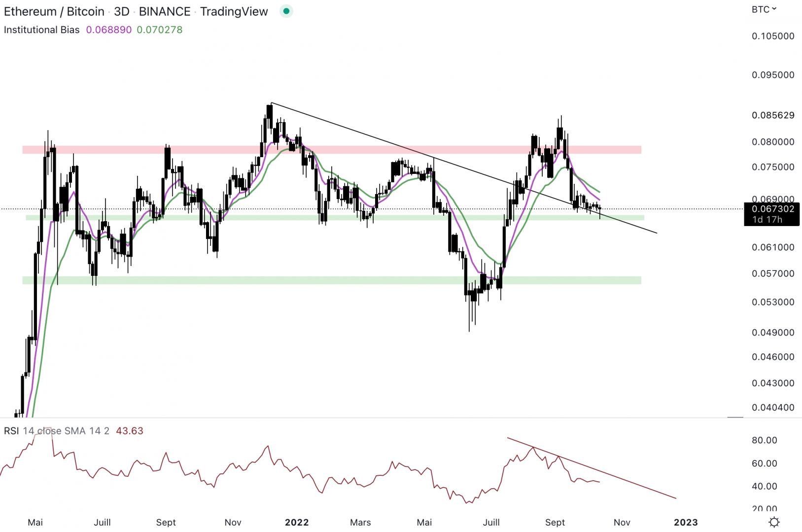Click the Nov 2021 time axis label
802x532 pixels.
(x=233, y=522)
